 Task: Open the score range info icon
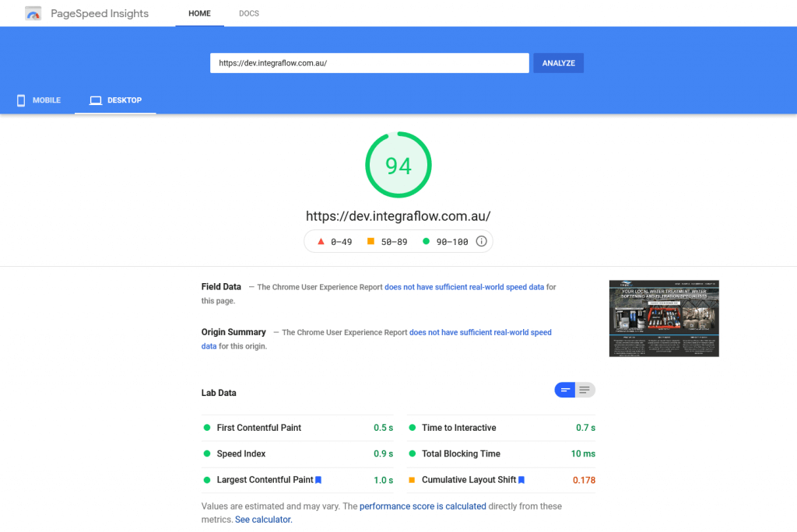coord(481,241)
